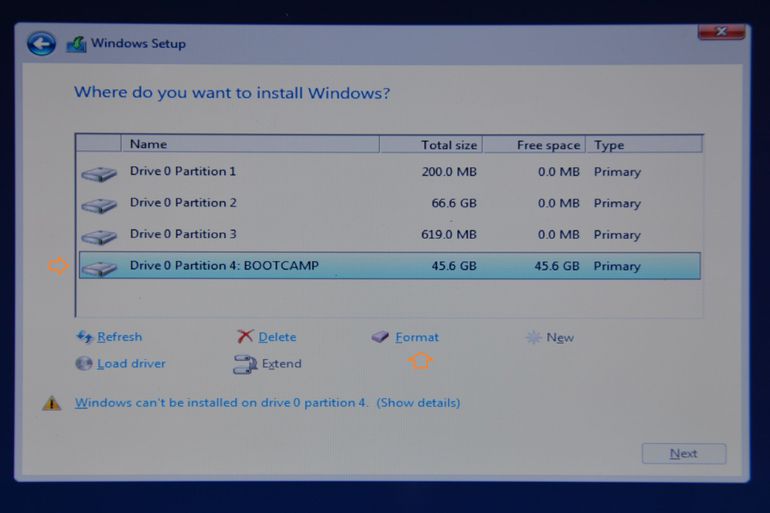Open the Show details warning link
Screen dimensions: 770x513
coord(418,403)
